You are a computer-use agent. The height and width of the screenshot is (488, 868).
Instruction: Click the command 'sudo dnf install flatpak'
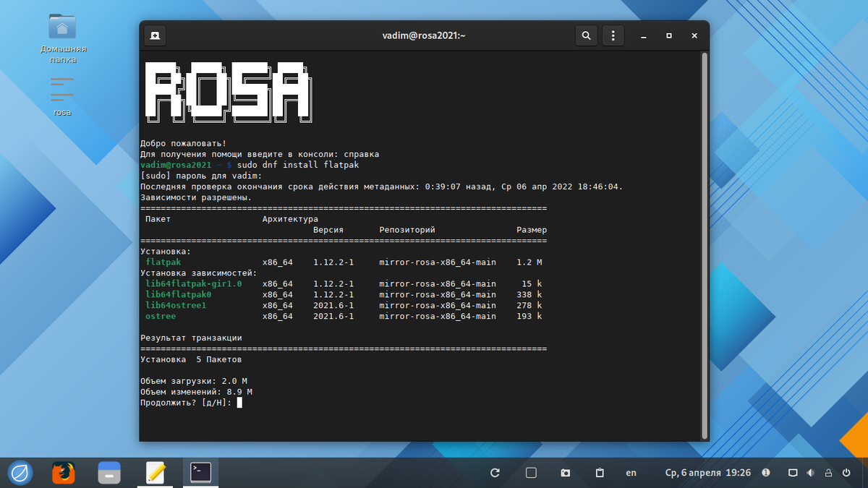[297, 165]
